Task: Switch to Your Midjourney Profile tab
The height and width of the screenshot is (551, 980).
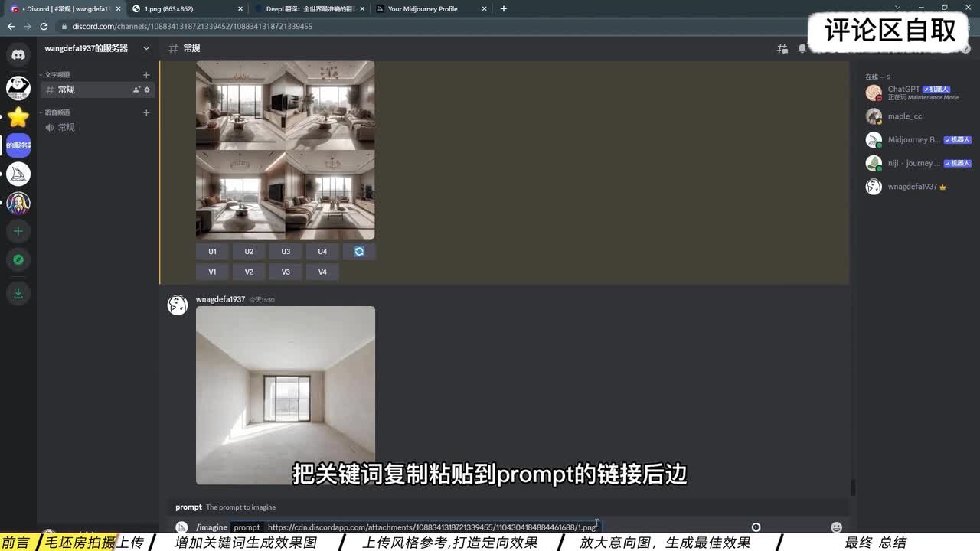Action: [429, 8]
